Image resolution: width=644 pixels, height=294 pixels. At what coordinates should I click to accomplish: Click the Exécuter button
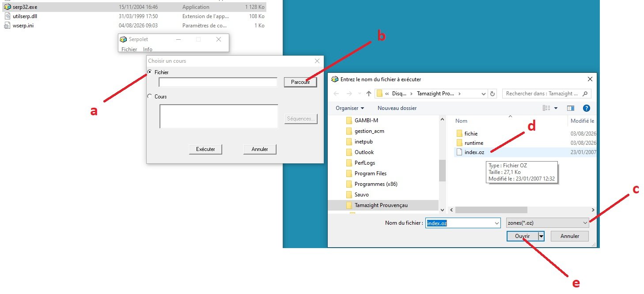click(x=205, y=149)
